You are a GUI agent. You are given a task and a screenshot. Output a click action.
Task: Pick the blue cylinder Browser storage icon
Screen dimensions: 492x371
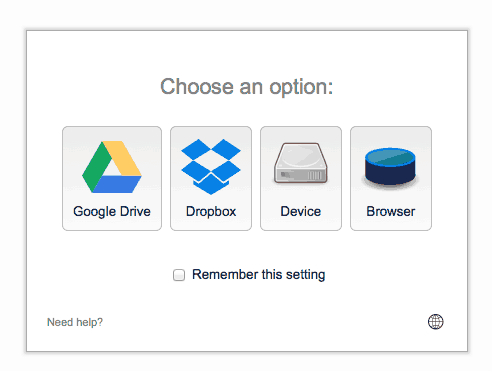click(390, 167)
